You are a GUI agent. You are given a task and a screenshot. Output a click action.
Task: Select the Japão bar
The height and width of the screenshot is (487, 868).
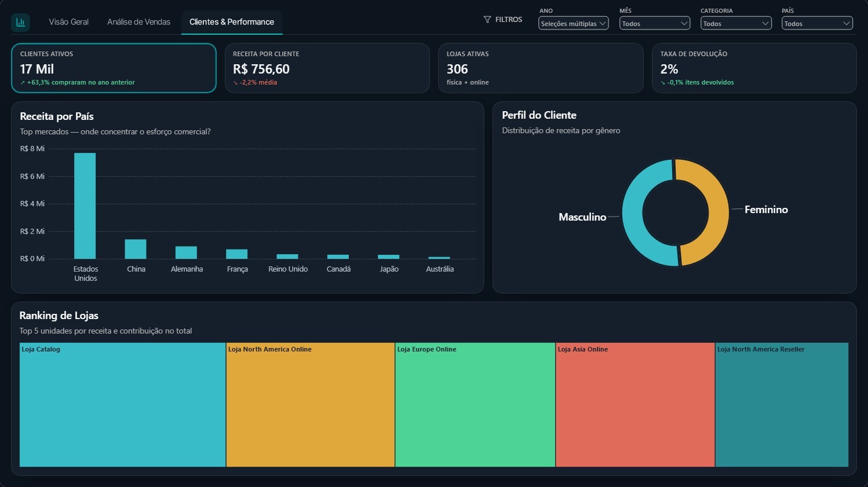(389, 257)
